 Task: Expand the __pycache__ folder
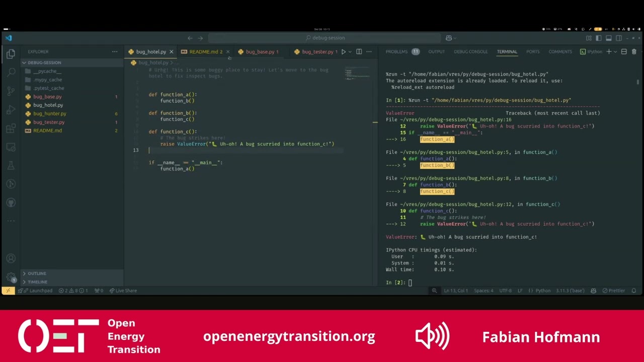click(x=72, y=71)
